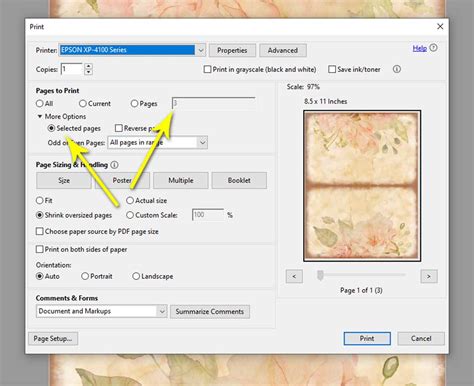Open the Help link
The height and width of the screenshot is (386, 474).
click(x=420, y=48)
